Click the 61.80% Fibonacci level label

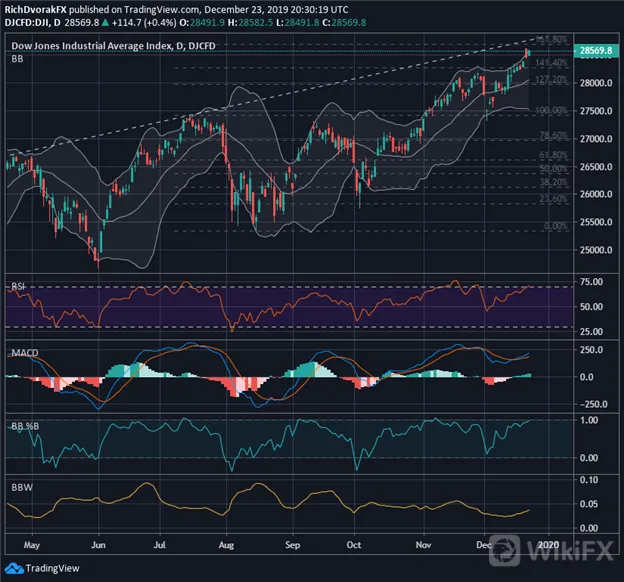[554, 155]
